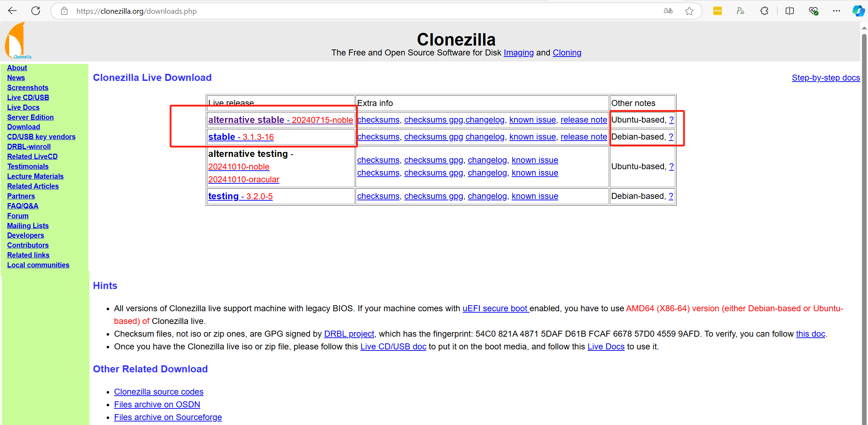Open Server Edition sidebar link
Viewport: 868px width, 425px height.
30,117
